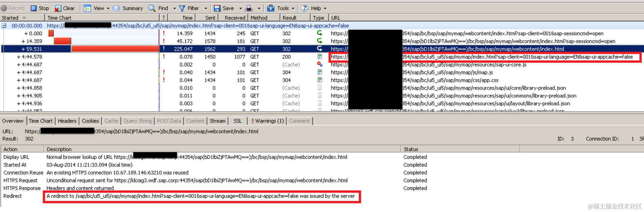This screenshot has height=212, width=644.
Task: Click the warning exclamation in row +14.359
Action: [164, 41]
